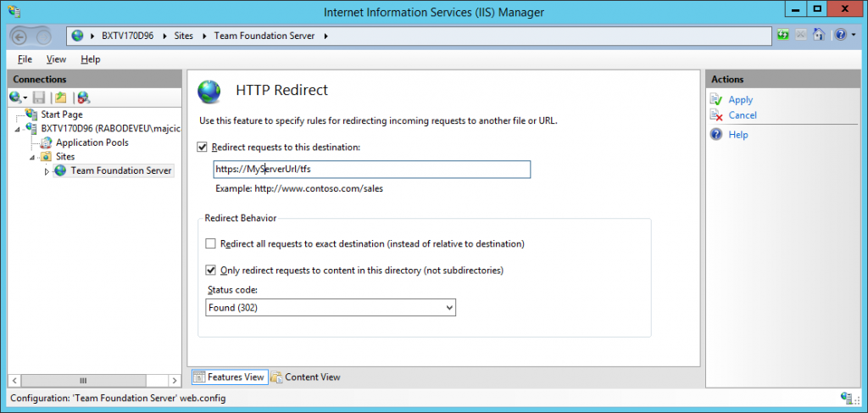Image resolution: width=868 pixels, height=413 pixels.
Task: Uncheck Only redirect requests to content in directory
Action: (211, 271)
